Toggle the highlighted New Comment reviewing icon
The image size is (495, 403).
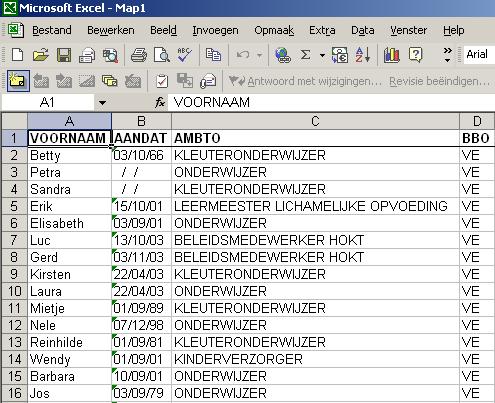18,81
